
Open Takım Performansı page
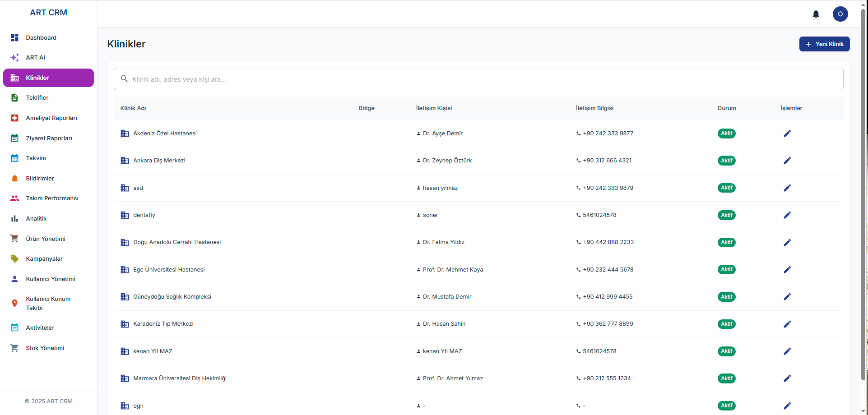point(52,198)
